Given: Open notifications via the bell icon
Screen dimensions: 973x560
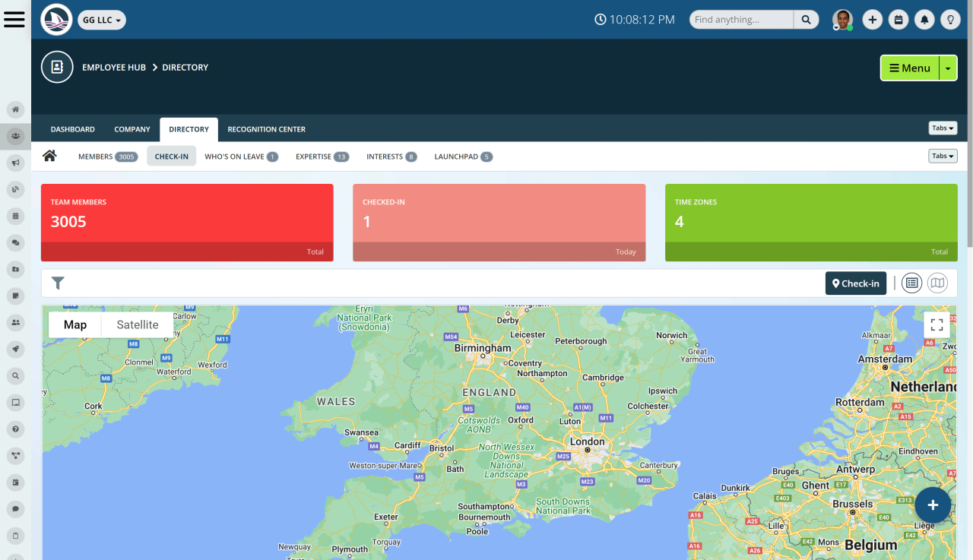Looking at the screenshot, I should [924, 19].
